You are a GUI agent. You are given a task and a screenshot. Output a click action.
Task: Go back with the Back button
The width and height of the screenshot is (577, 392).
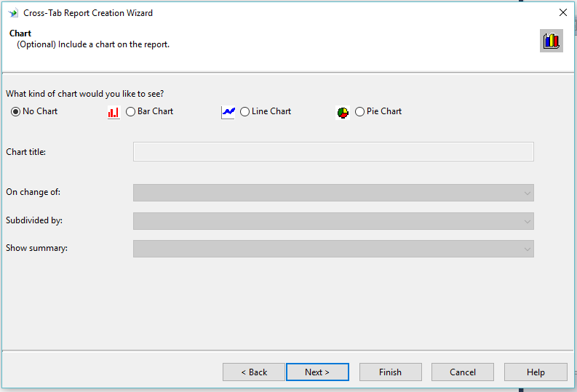pos(253,372)
